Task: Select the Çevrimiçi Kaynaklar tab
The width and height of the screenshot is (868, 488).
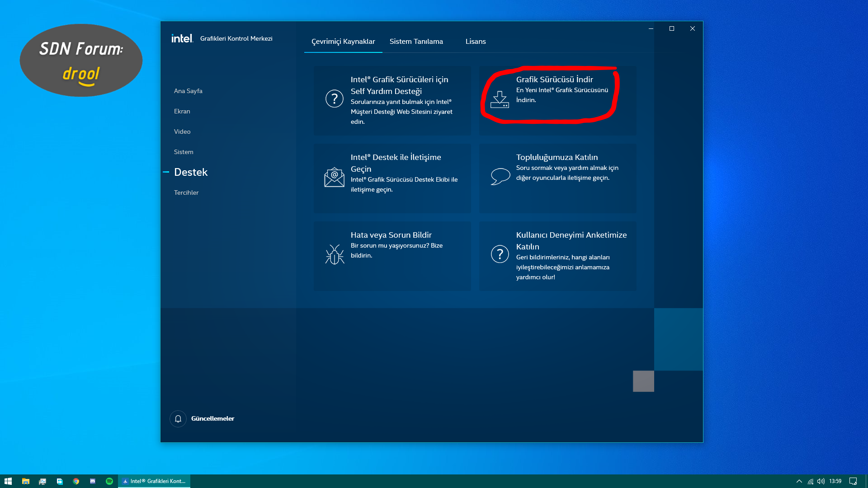Action: point(343,42)
